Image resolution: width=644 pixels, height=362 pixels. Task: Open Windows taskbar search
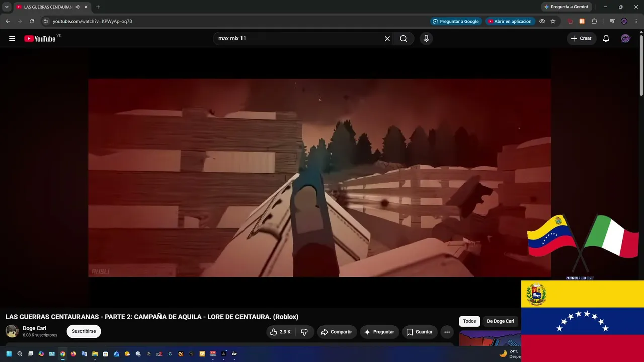point(20,354)
